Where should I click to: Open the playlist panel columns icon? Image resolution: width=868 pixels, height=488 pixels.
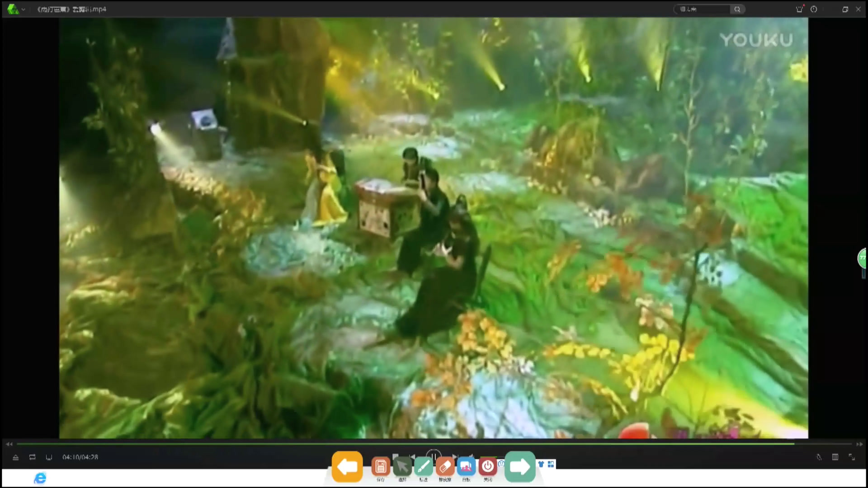(835, 457)
